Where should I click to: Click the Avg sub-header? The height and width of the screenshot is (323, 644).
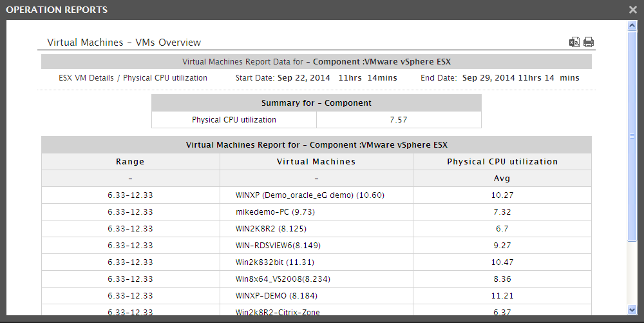pos(502,179)
